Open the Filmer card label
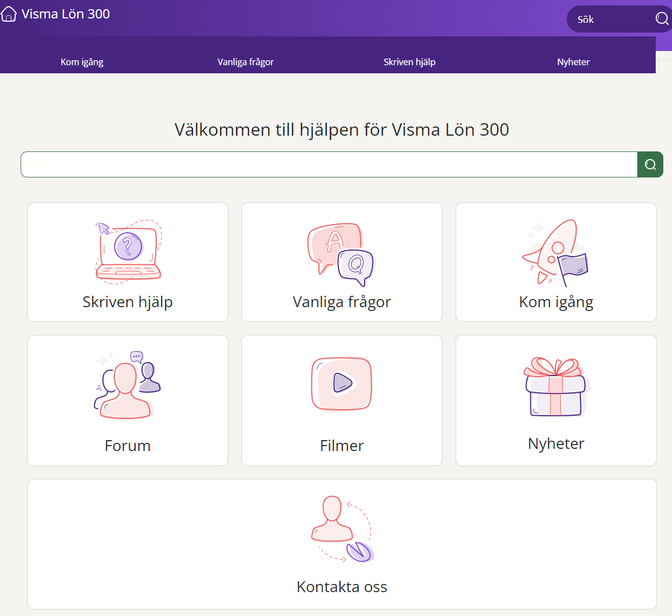Screen dimensions: 672x616 point(342,446)
